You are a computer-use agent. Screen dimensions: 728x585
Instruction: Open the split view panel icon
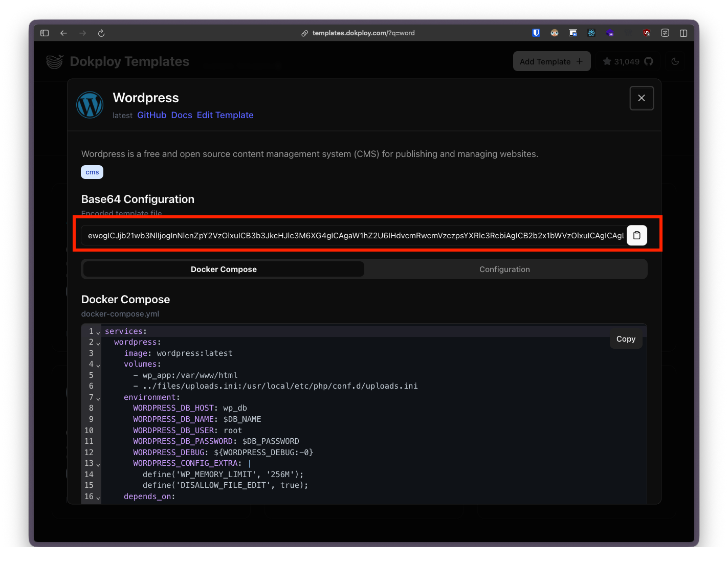(683, 33)
